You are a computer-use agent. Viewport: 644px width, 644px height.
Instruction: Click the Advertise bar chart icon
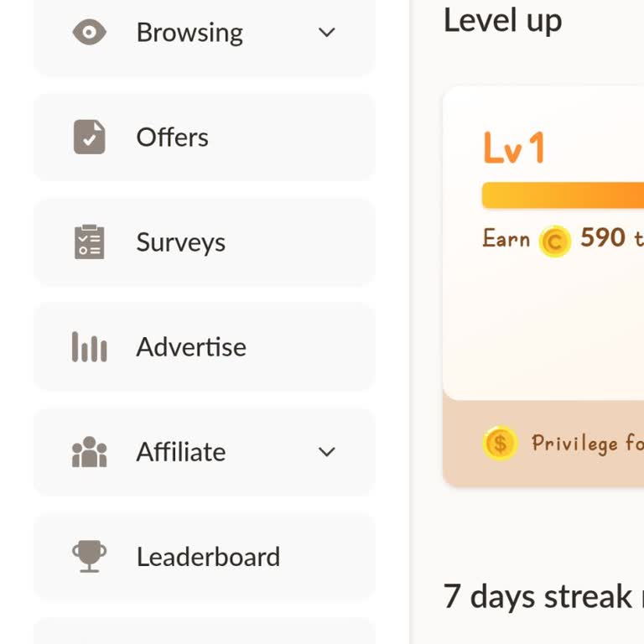point(89,347)
